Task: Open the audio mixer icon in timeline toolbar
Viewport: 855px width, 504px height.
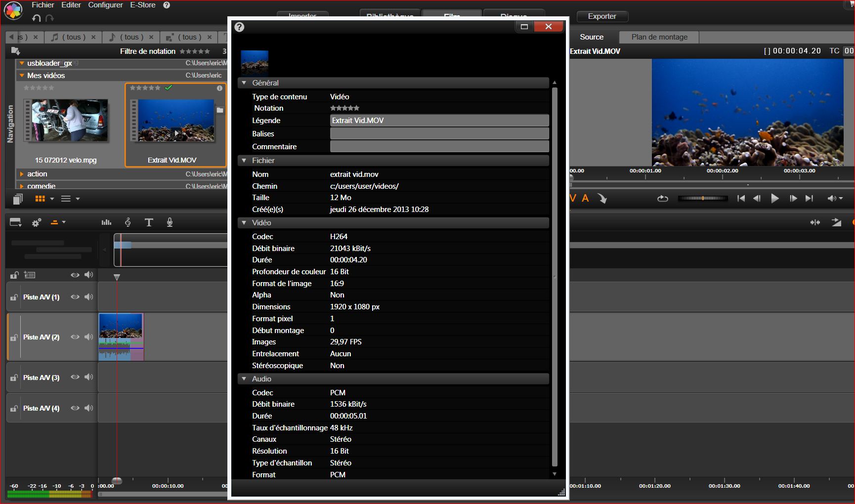Action: (106, 222)
